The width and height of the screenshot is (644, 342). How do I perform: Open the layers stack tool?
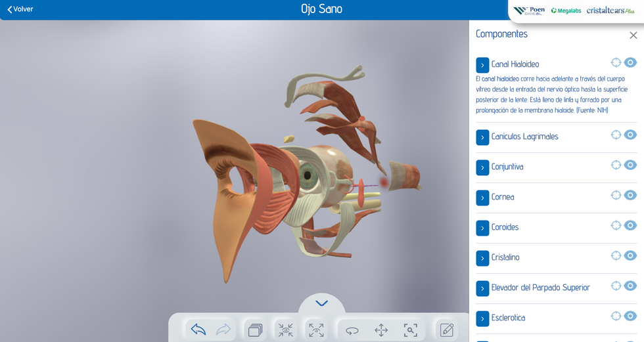point(255,330)
